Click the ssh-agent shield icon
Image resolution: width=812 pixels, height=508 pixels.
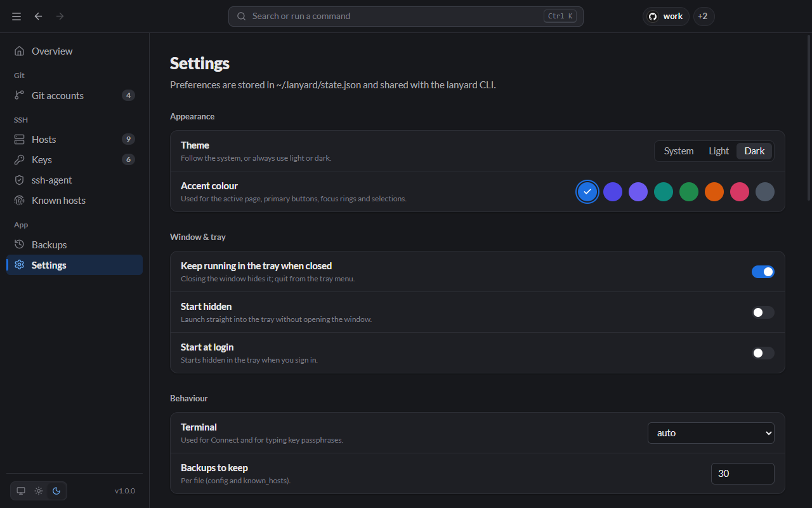coord(20,180)
